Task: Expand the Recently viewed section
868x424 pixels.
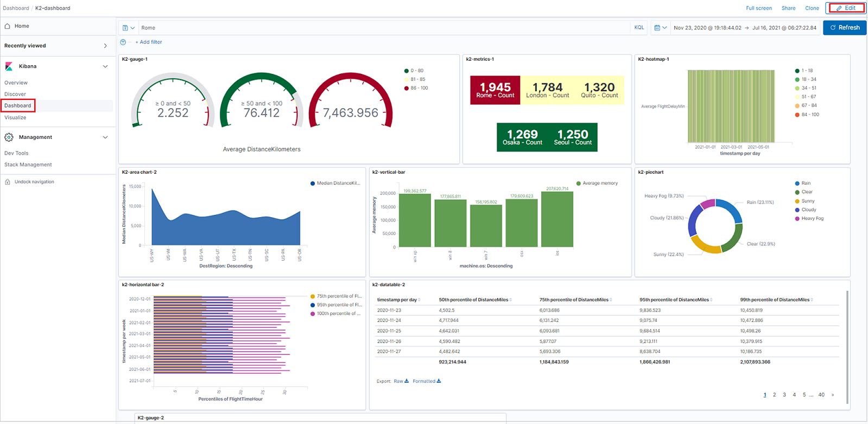Action: tap(105, 46)
